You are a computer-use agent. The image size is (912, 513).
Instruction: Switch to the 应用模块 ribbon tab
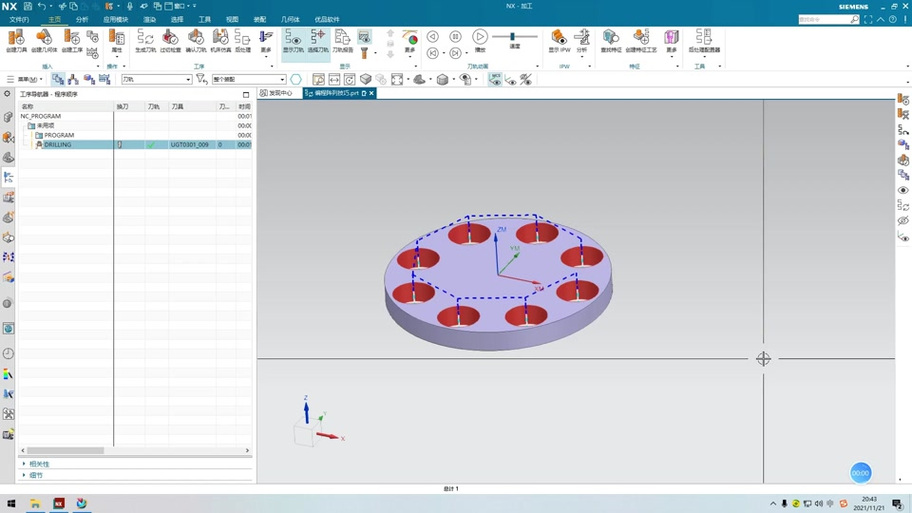tap(115, 19)
